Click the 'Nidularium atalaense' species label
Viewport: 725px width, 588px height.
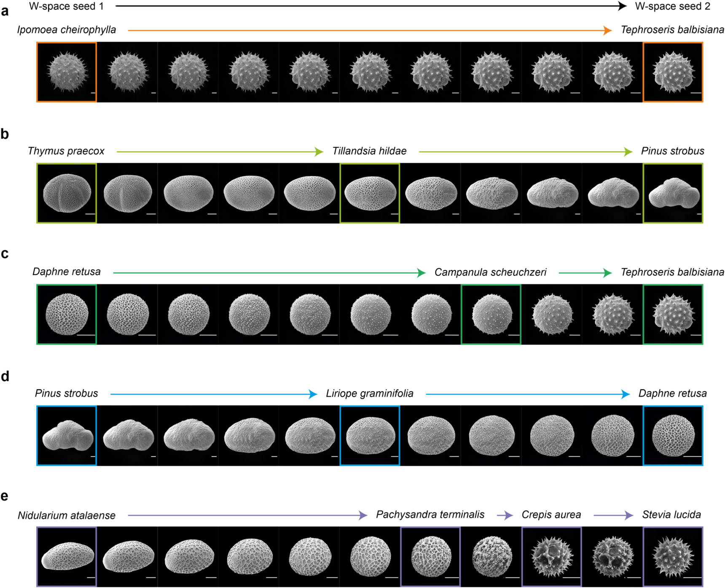(x=67, y=515)
